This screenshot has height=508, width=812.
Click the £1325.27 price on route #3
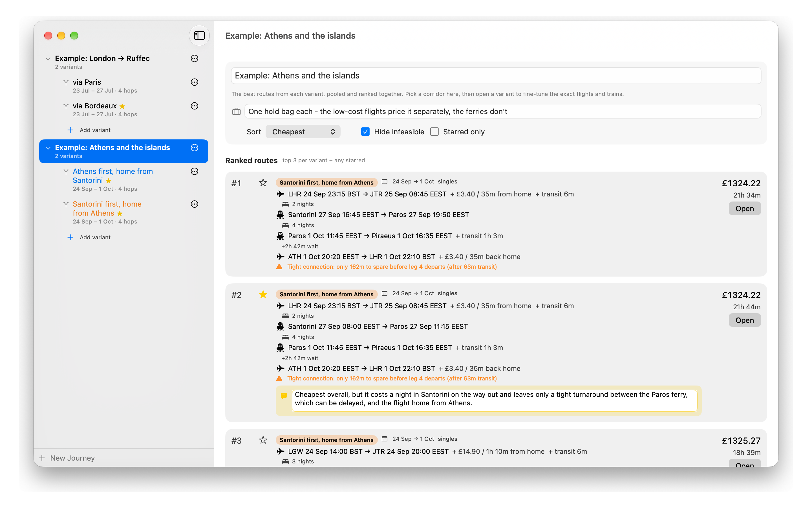click(741, 441)
